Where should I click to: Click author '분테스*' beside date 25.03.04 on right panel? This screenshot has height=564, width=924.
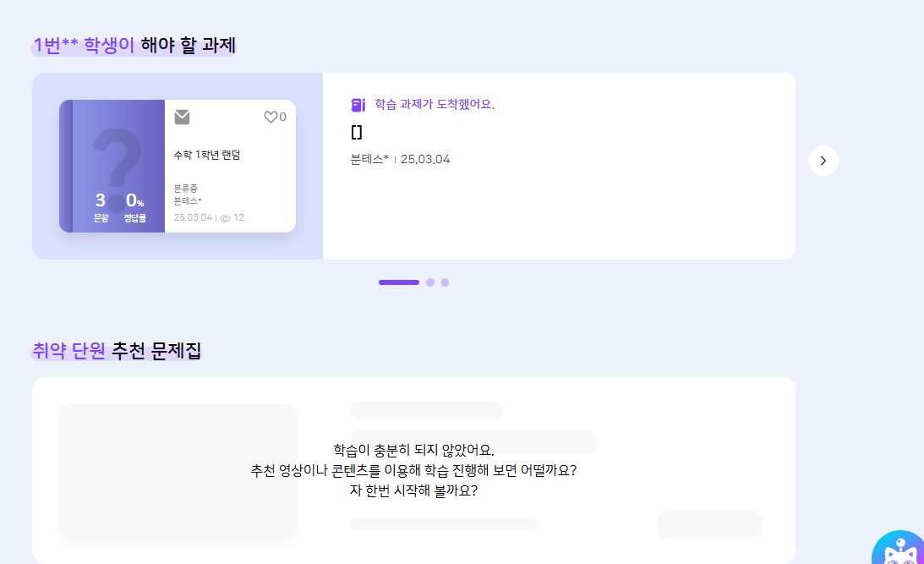369,159
